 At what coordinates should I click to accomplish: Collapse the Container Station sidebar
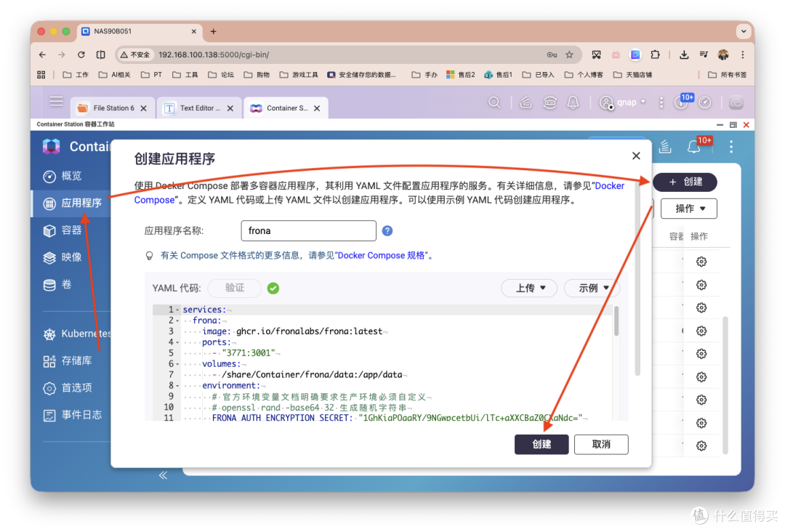click(164, 475)
